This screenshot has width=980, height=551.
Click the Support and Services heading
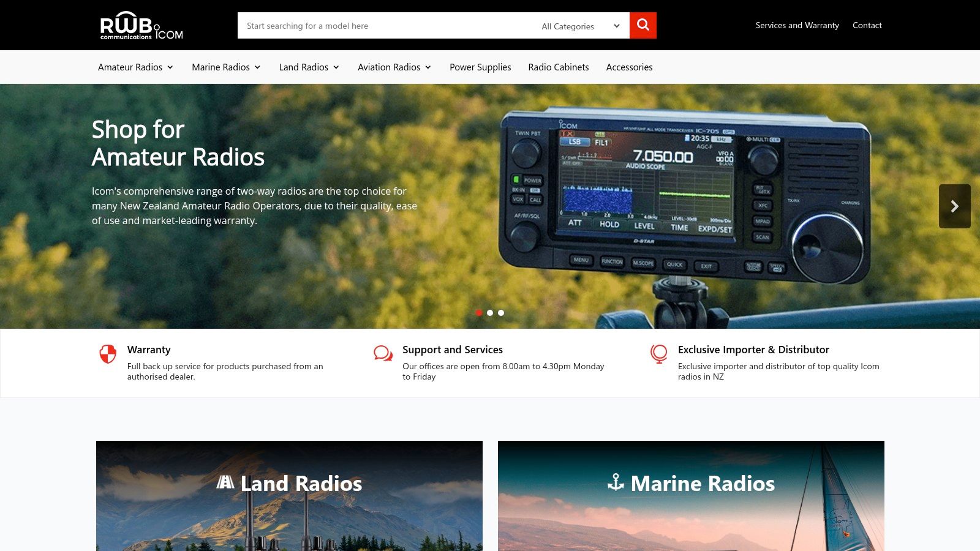(453, 350)
